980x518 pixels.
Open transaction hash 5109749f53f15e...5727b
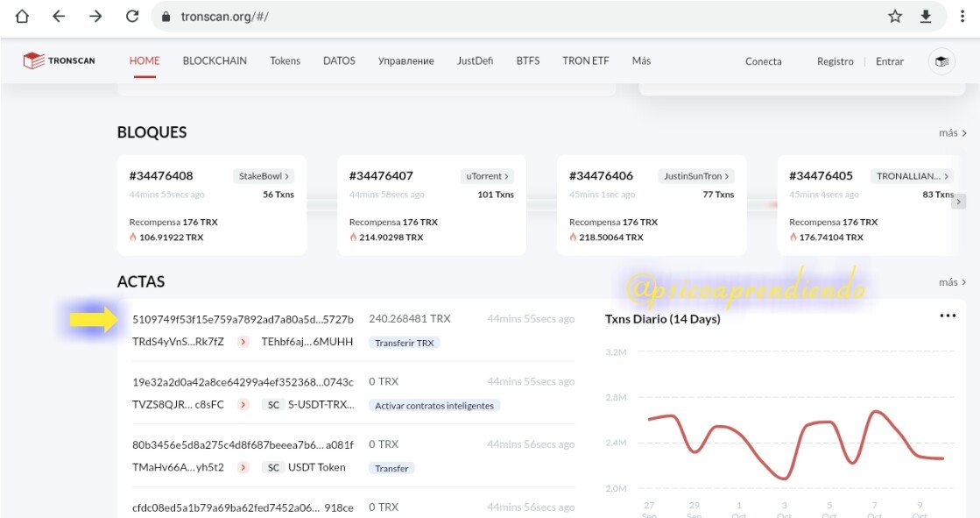tap(243, 319)
